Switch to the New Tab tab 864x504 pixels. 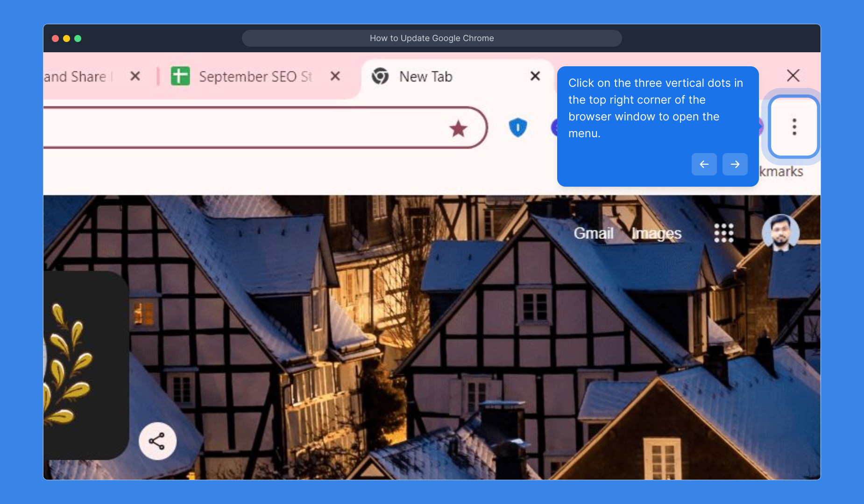[x=458, y=77]
